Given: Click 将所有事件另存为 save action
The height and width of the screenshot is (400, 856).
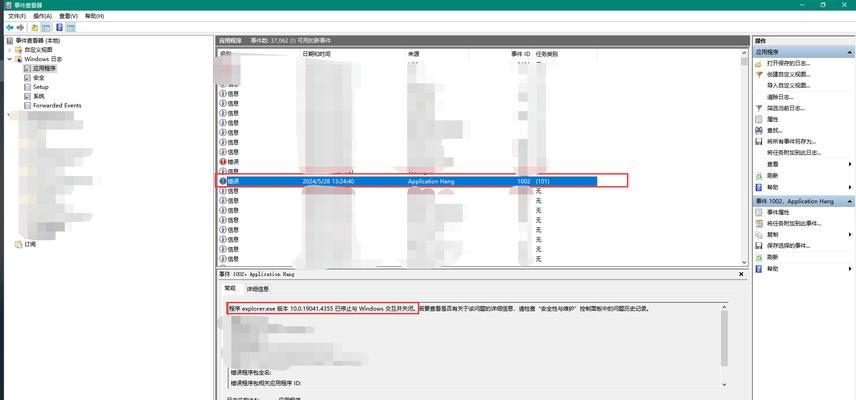Looking at the screenshot, I should (787, 141).
